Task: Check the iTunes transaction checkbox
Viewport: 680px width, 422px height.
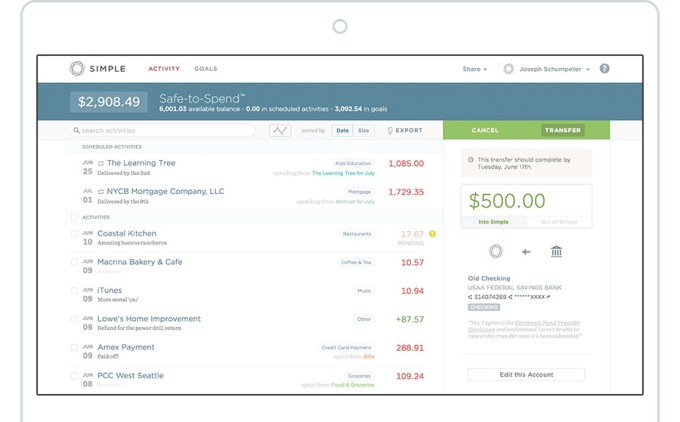Action: (x=74, y=291)
